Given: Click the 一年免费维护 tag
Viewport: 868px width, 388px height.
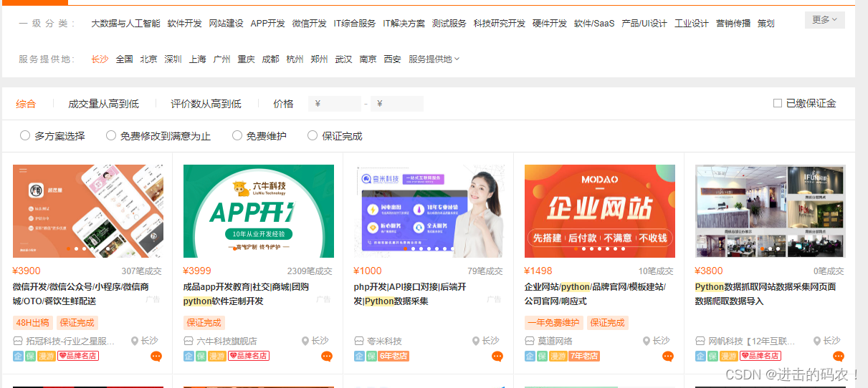Looking at the screenshot, I should (x=554, y=323).
